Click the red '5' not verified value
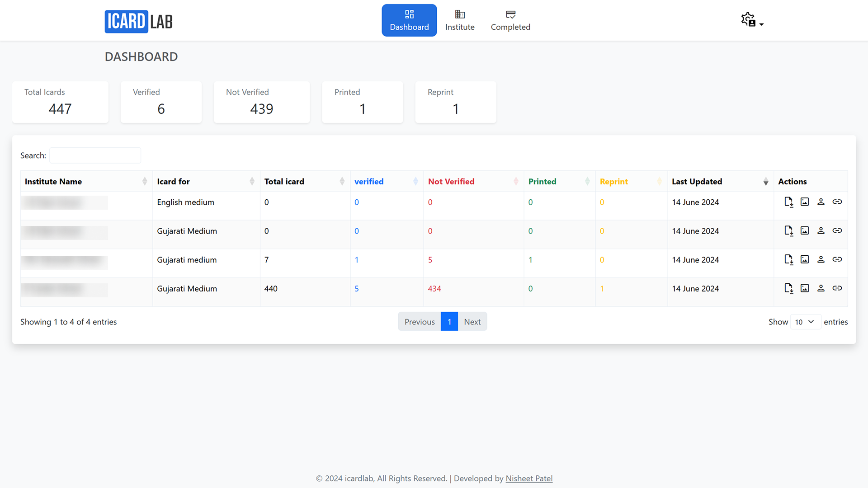Screen dimensions: 868x488 coord(430,260)
